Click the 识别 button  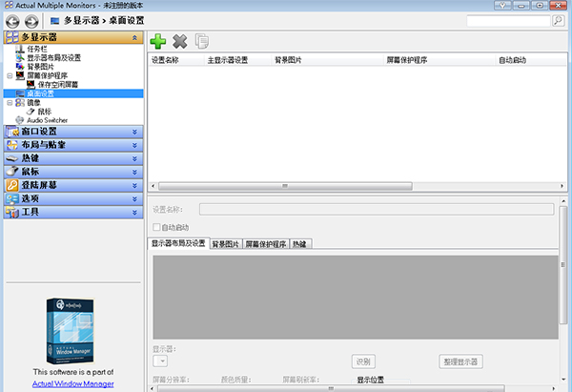[363, 361]
